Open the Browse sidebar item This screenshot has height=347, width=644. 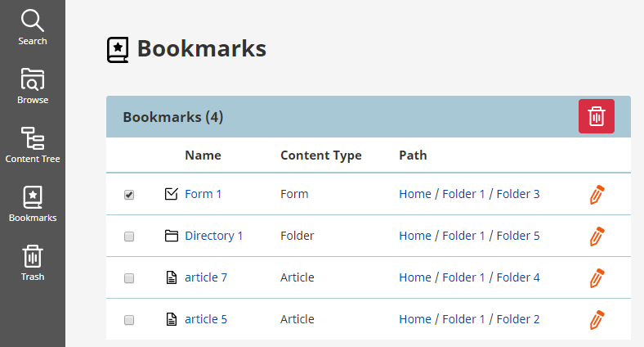(x=33, y=86)
